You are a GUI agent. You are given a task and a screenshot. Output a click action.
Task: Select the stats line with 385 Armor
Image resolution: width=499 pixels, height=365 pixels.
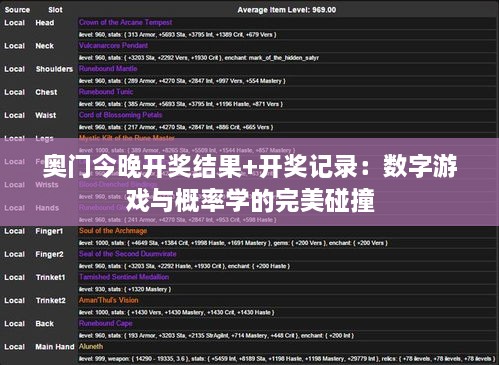point(181,104)
